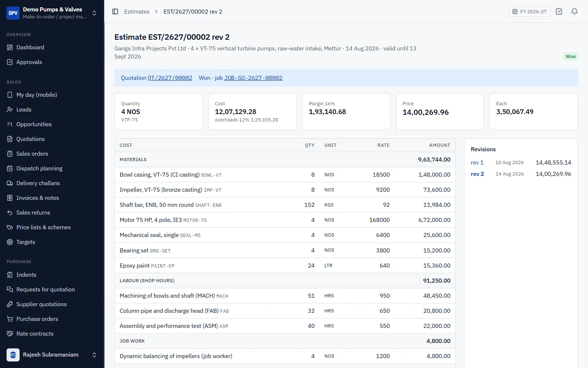
Task: Click the Sales returns arrow icon
Action: pos(10,213)
